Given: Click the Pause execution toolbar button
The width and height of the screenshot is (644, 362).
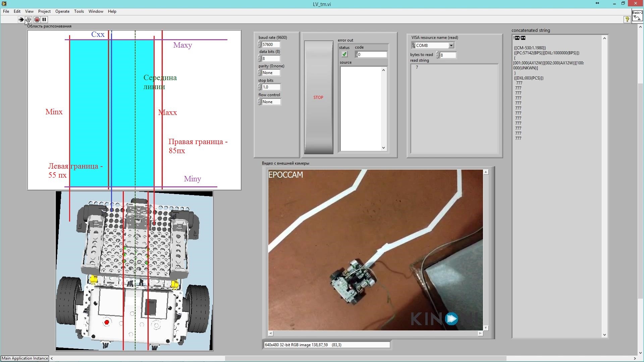Looking at the screenshot, I should point(44,19).
